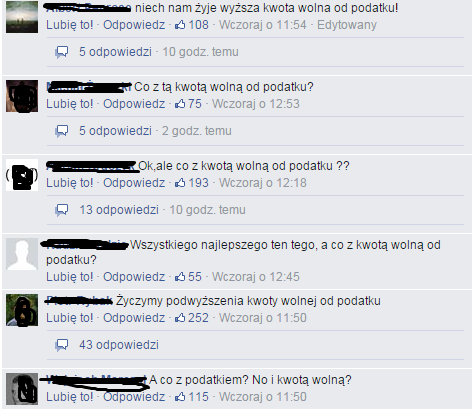Open default silhouette avatar of fourth commenter
Screen dimensions: 472x410
[x=22, y=254]
